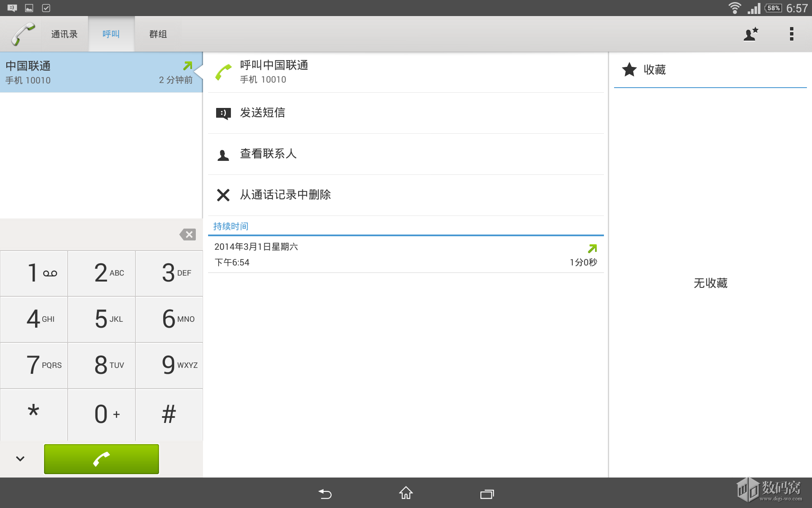812x508 pixels.
Task: Select the 呼叫 tab
Action: 111,34
